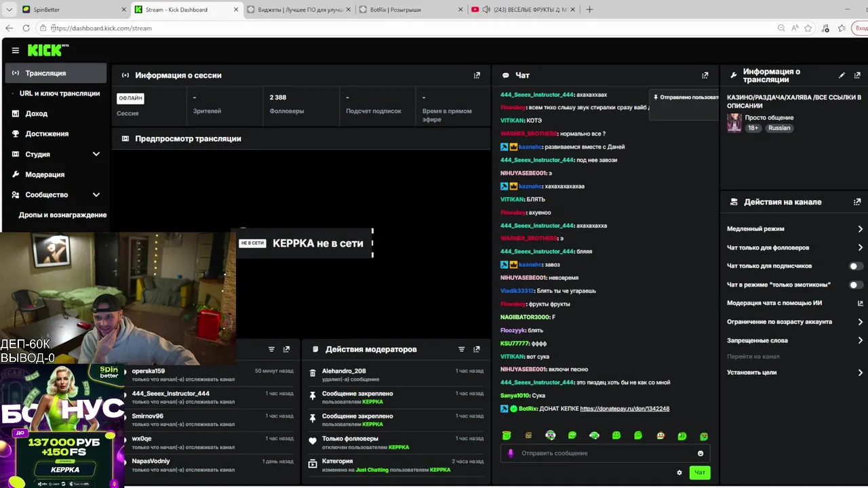868x488 pixels.
Task: Select the first green emote in the emote row
Action: (x=507, y=435)
